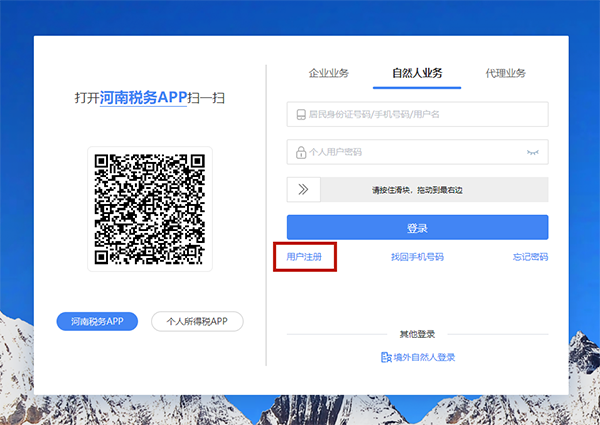Click the 请按住滑块 slider track
Screen dimensions: 600x425
click(417, 189)
